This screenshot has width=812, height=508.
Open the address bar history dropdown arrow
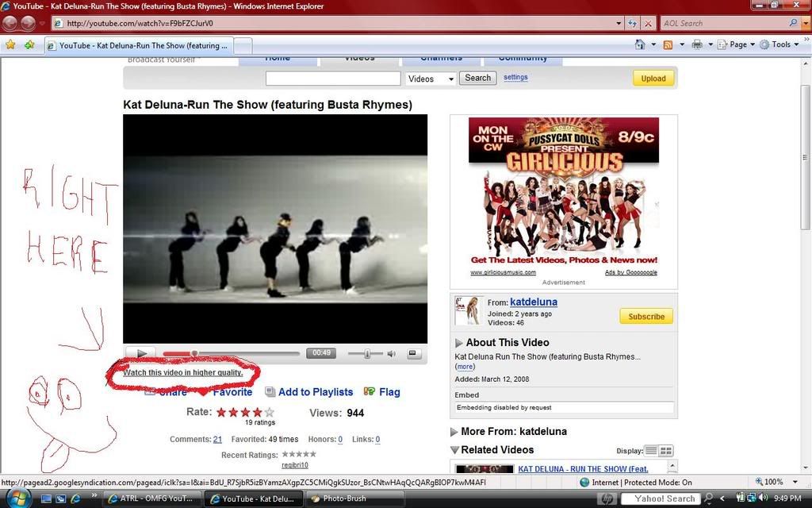point(619,23)
